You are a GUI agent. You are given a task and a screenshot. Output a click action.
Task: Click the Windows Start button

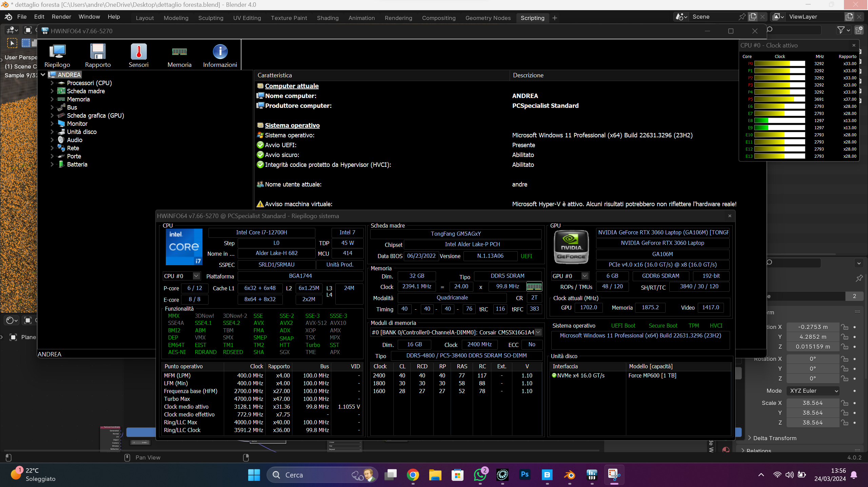coord(254,475)
